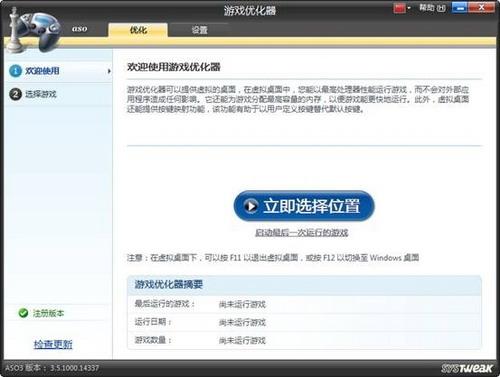Switch to the 优化 tab
The image size is (500, 377).
click(x=138, y=30)
